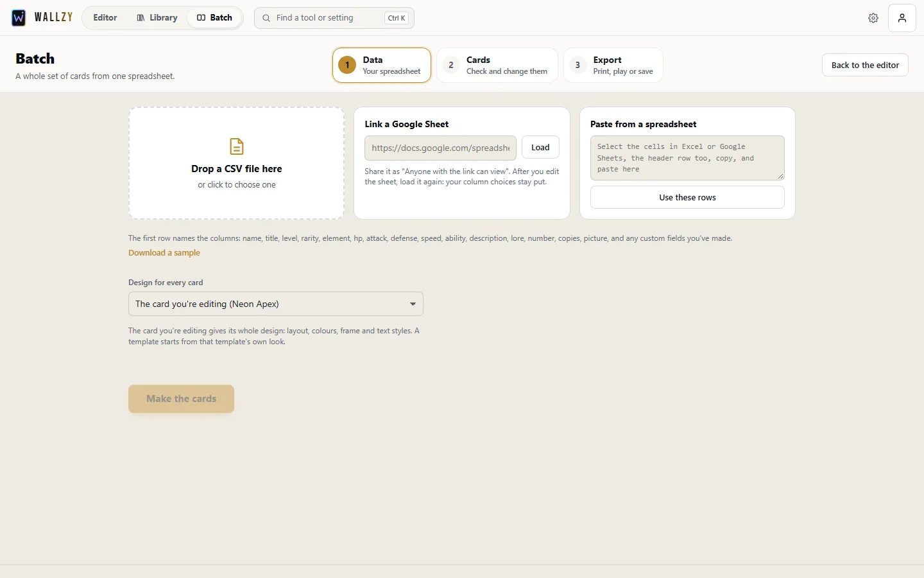Click the Use these rows button

coord(687,197)
